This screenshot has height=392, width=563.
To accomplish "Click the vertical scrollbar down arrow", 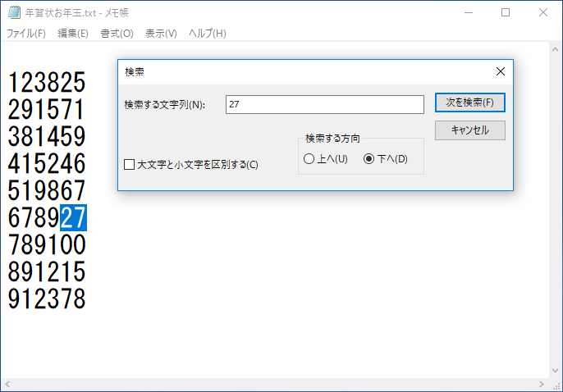I will pos(555,371).
